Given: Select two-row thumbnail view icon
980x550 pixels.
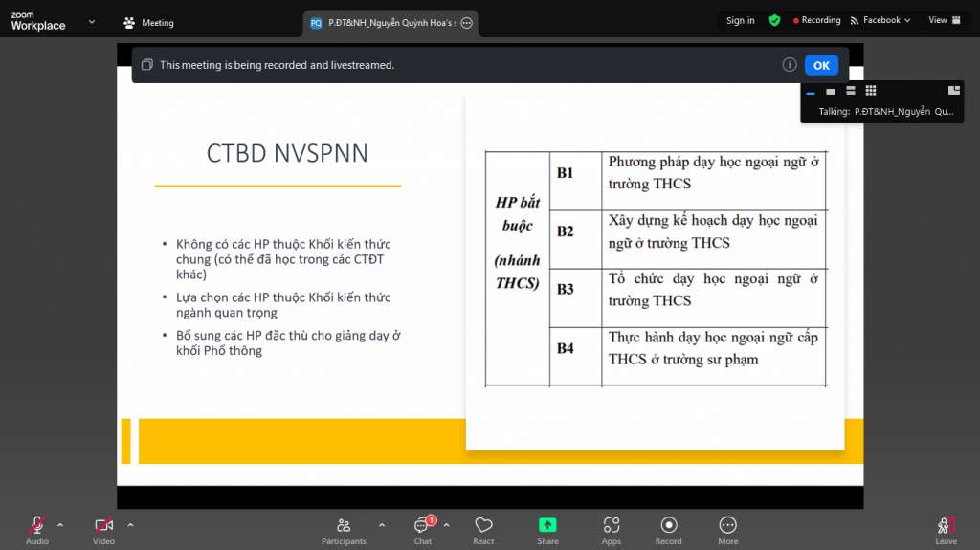Looking at the screenshot, I should click(851, 91).
